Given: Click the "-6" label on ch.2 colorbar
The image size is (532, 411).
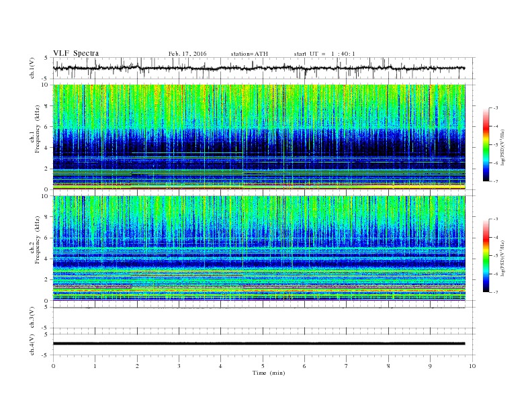Looking at the screenshot, I should pos(496,274).
